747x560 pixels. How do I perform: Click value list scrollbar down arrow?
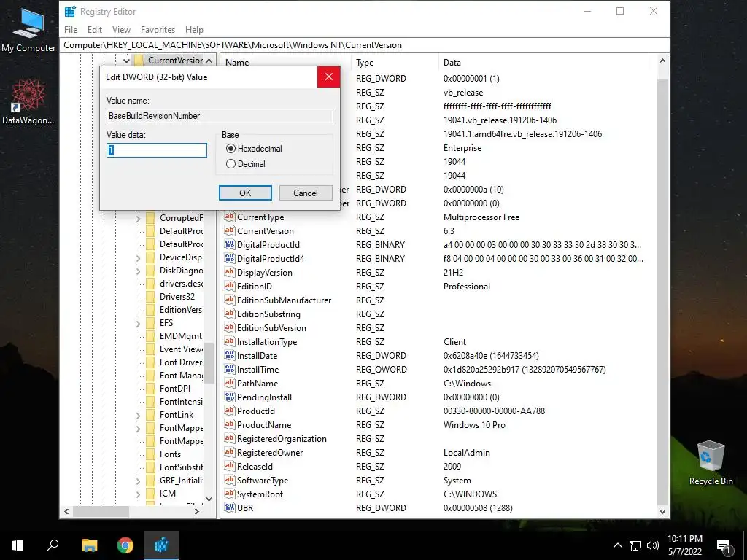click(x=662, y=512)
